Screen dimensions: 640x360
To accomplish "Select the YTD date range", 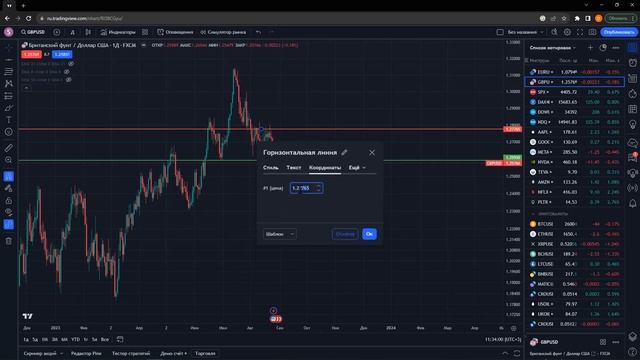I will click(76, 339).
